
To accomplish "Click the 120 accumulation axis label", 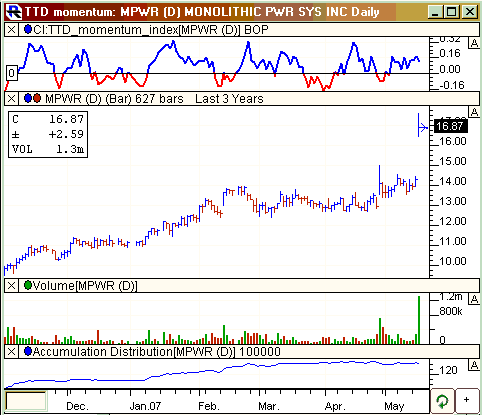I will tap(448, 370).
